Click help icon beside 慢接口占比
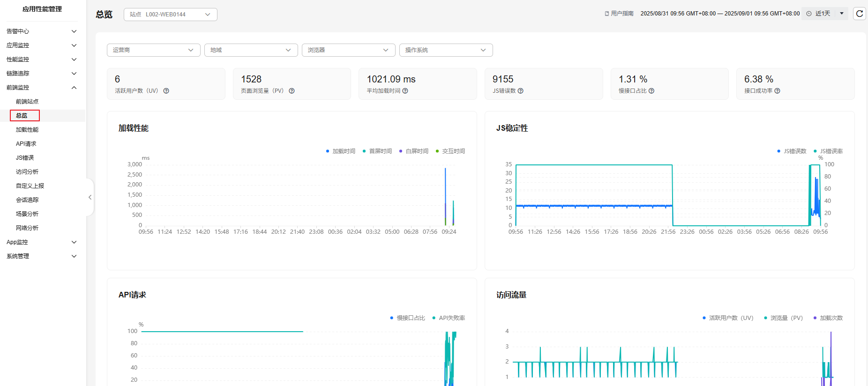 651,91
